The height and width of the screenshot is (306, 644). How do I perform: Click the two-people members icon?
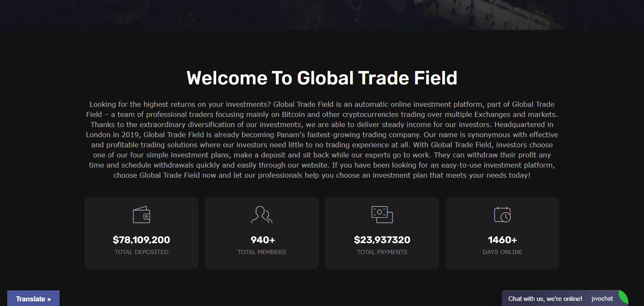click(262, 215)
